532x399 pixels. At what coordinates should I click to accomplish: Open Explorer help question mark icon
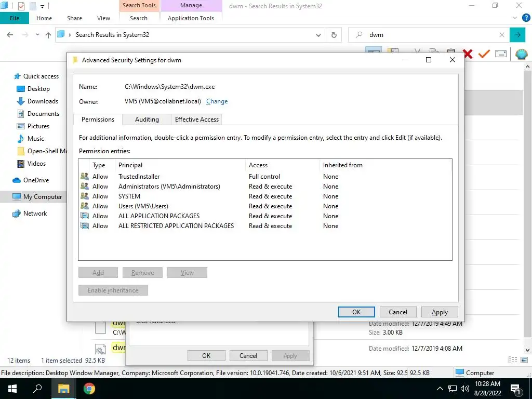tap(526, 18)
